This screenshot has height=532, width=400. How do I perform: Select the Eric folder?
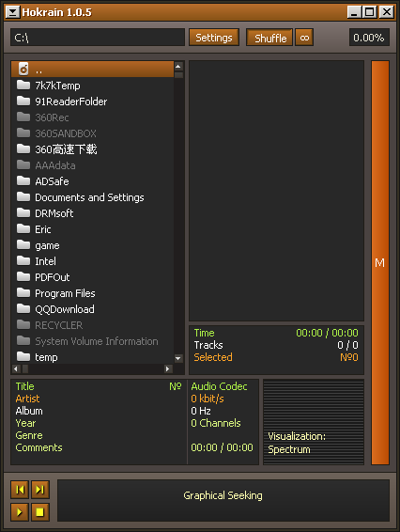(x=92, y=229)
